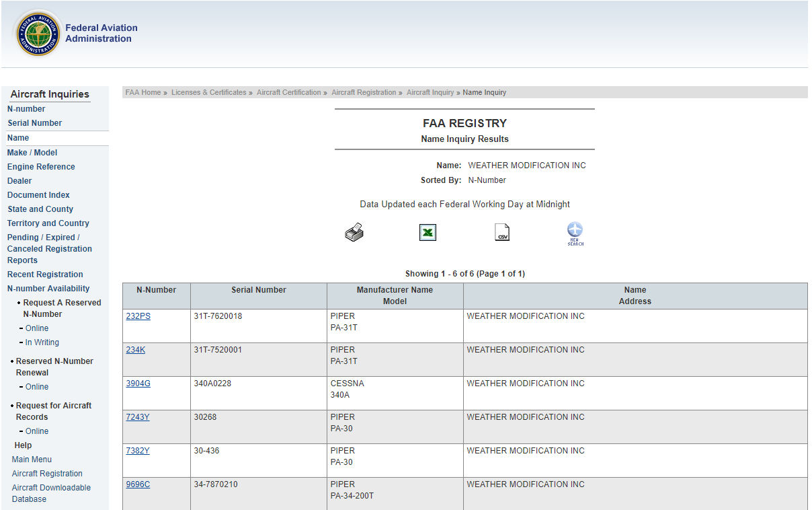
Task: Click the CESSNA 340A manufacturer cell
Action: coord(395,394)
